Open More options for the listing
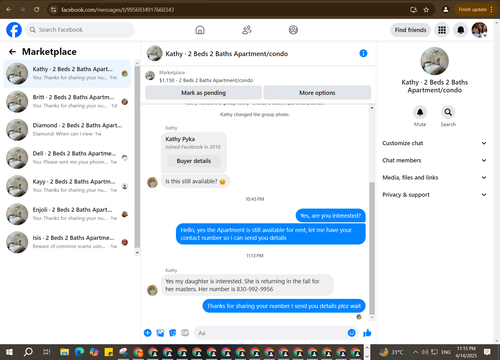This screenshot has width=500, height=360. pyautogui.click(x=317, y=93)
